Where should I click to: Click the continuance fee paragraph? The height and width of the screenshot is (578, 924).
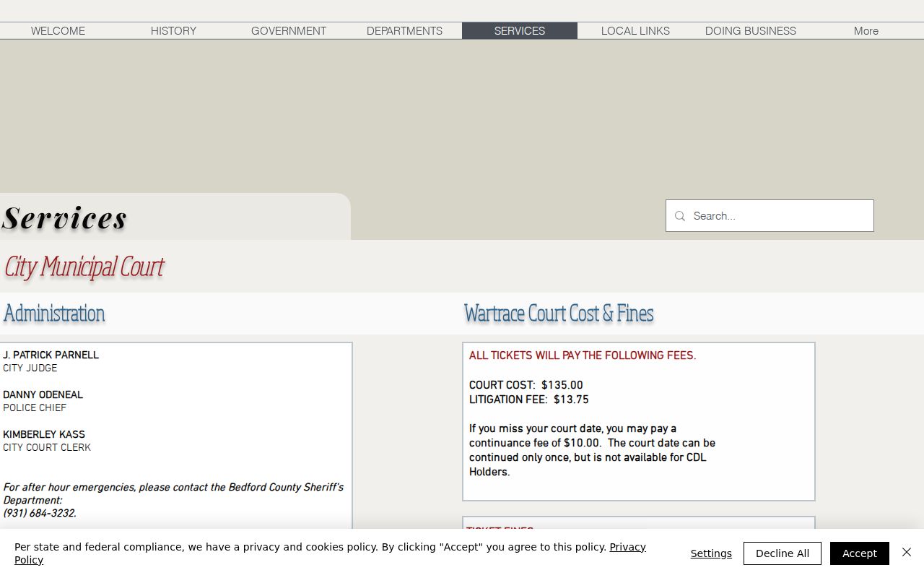pyautogui.click(x=592, y=450)
